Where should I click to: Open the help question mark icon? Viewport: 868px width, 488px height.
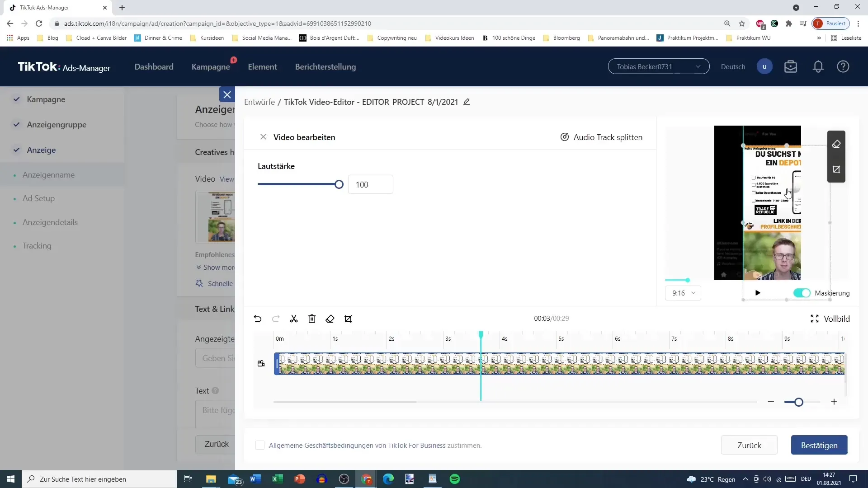pyautogui.click(x=843, y=66)
